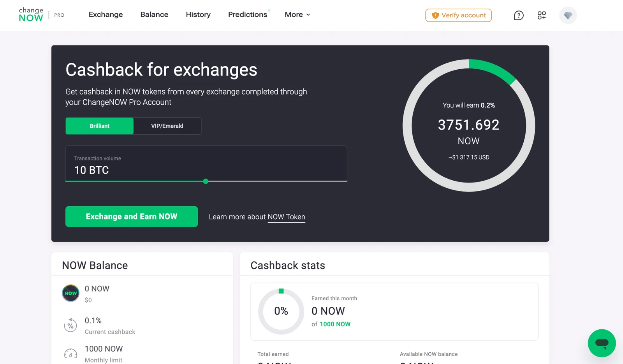Click the monthly limit gauge icon
Screen dimensions: 623x364
[70, 354]
